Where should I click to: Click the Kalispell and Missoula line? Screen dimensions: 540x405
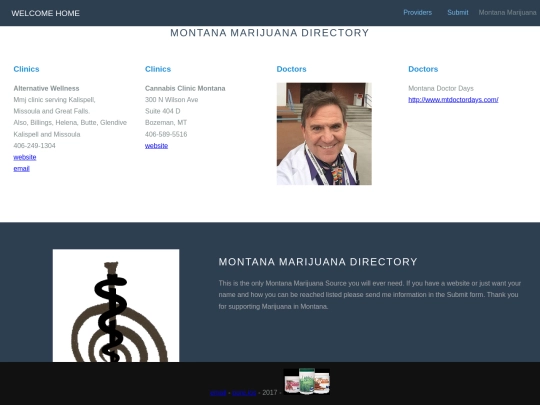pyautogui.click(x=47, y=134)
